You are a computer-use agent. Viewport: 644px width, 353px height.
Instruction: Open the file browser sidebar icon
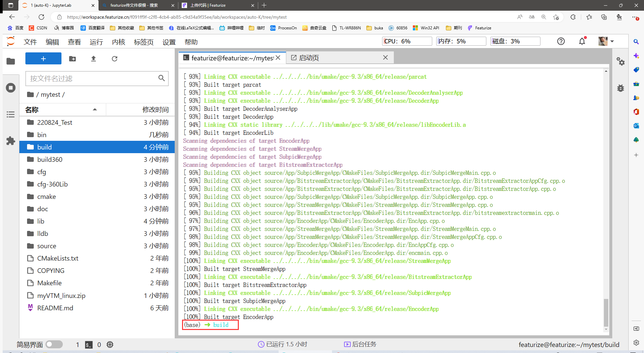tap(11, 61)
